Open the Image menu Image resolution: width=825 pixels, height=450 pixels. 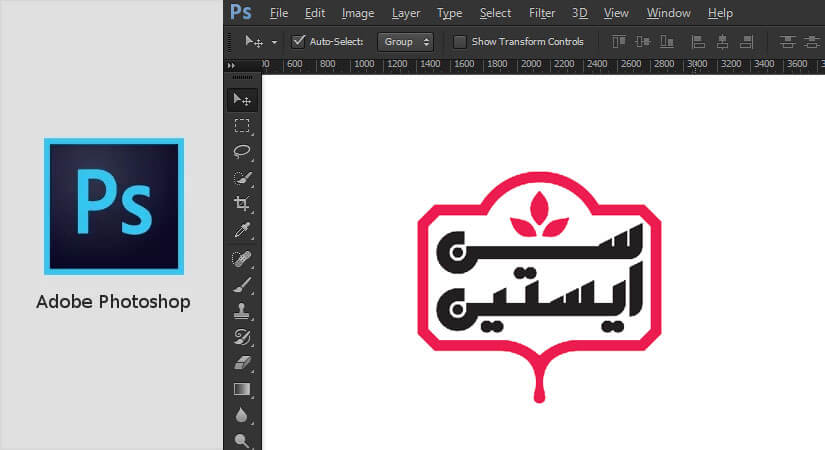[x=358, y=13]
